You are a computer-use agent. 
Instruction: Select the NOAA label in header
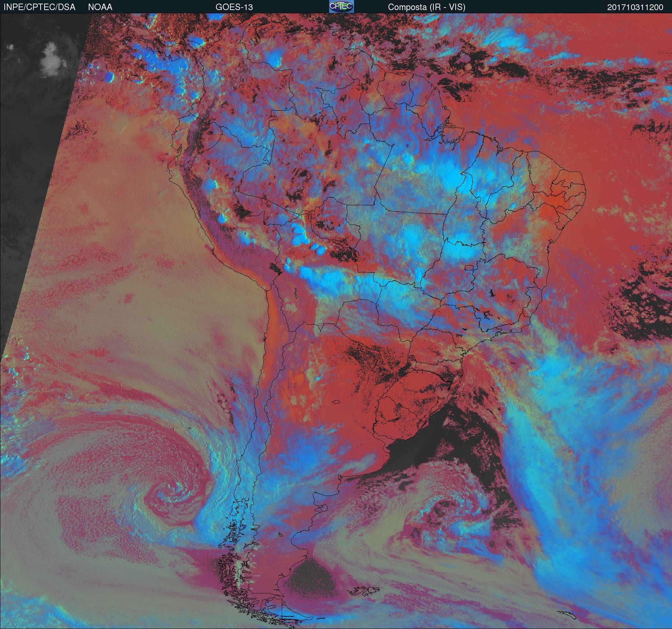click(x=100, y=7)
